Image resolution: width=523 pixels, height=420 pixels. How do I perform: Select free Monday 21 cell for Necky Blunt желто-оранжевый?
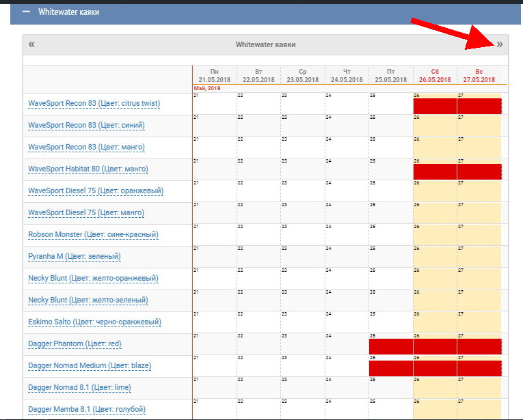[215, 279]
